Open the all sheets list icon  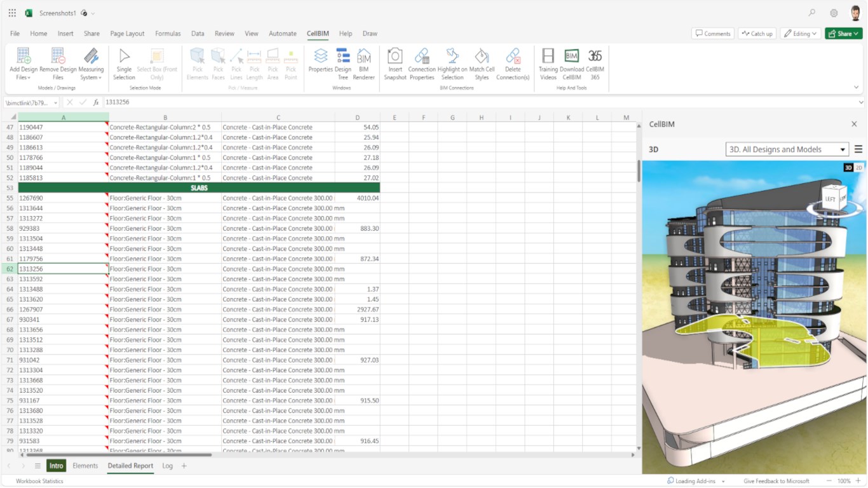(37, 466)
